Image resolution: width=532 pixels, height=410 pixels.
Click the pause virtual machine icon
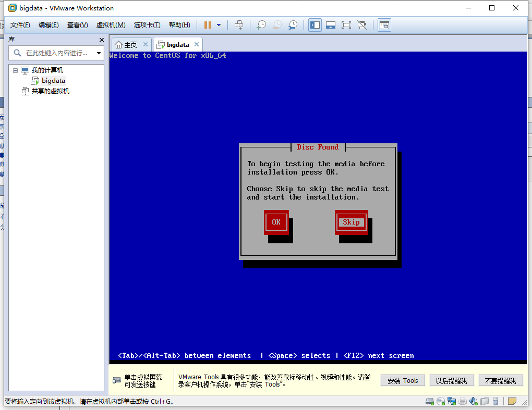pos(208,25)
